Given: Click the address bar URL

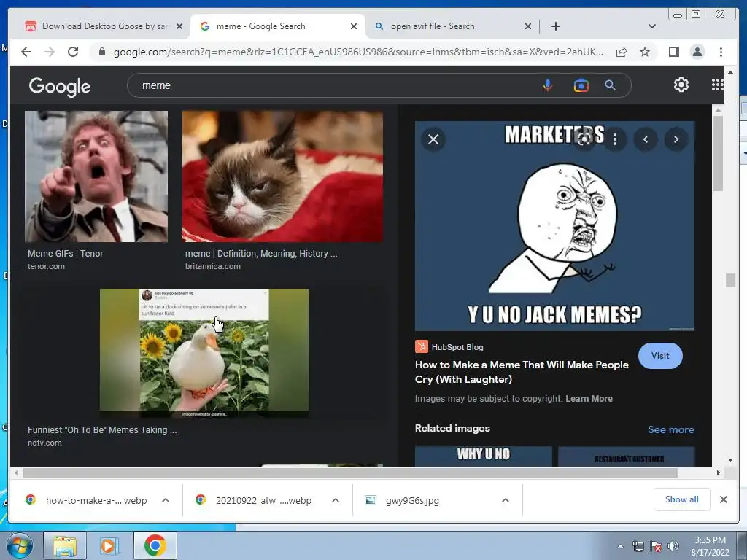Looking at the screenshot, I should tap(358, 52).
